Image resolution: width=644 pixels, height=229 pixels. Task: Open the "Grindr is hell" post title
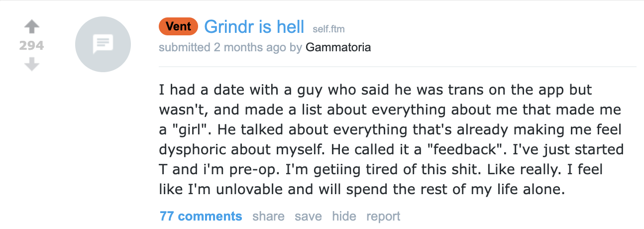(254, 27)
